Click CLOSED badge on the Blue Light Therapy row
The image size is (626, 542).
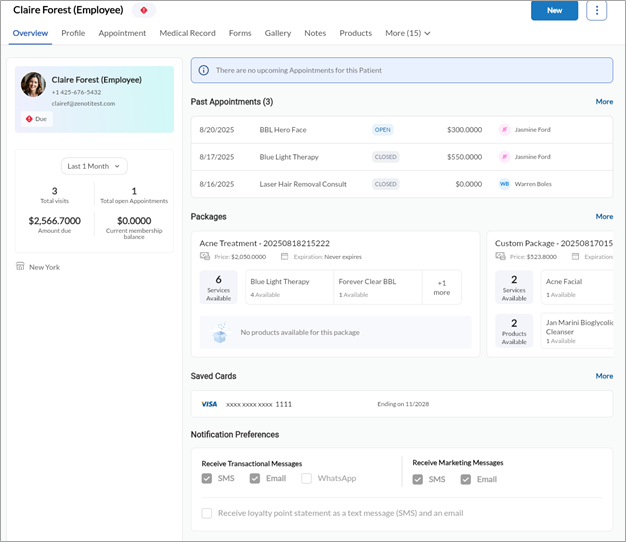pos(386,157)
